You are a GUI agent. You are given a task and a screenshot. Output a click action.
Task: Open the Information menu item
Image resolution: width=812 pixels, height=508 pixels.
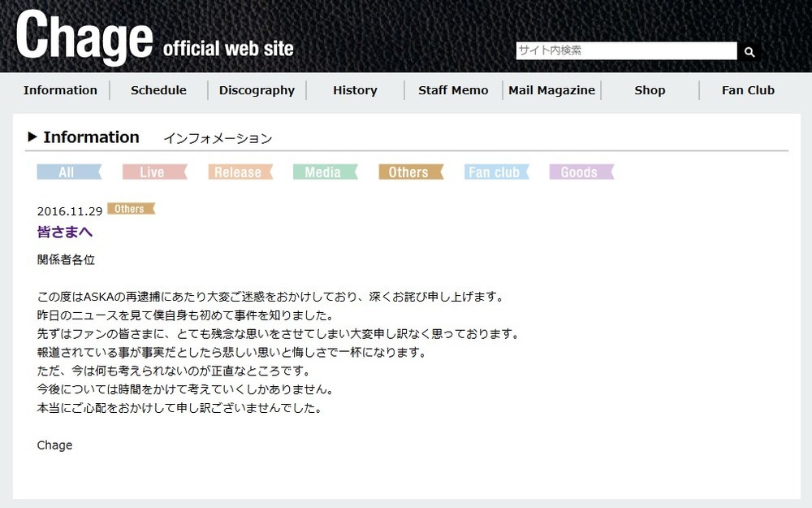coord(60,90)
